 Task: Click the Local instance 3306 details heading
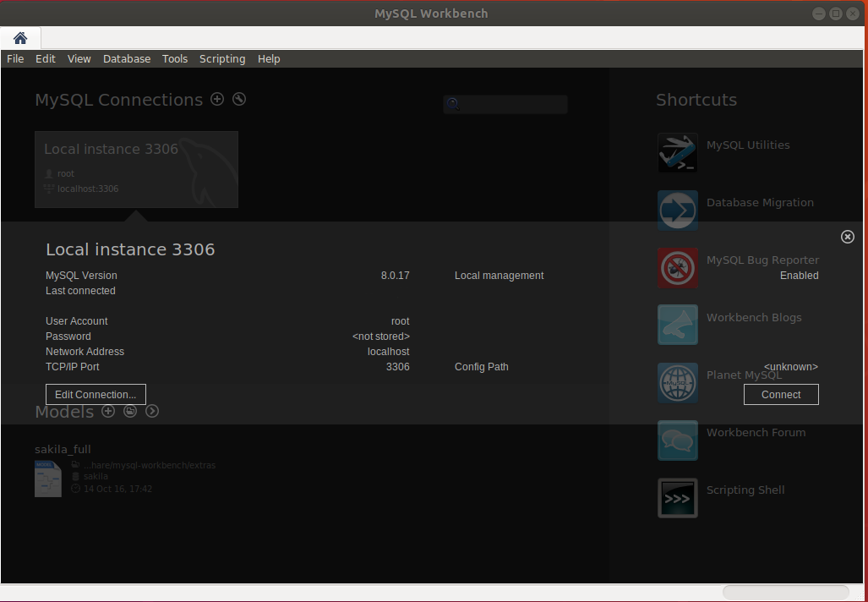[130, 249]
